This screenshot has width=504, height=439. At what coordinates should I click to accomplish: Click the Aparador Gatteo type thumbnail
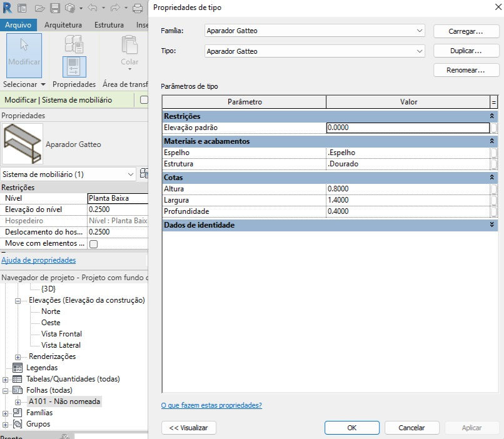[22, 144]
